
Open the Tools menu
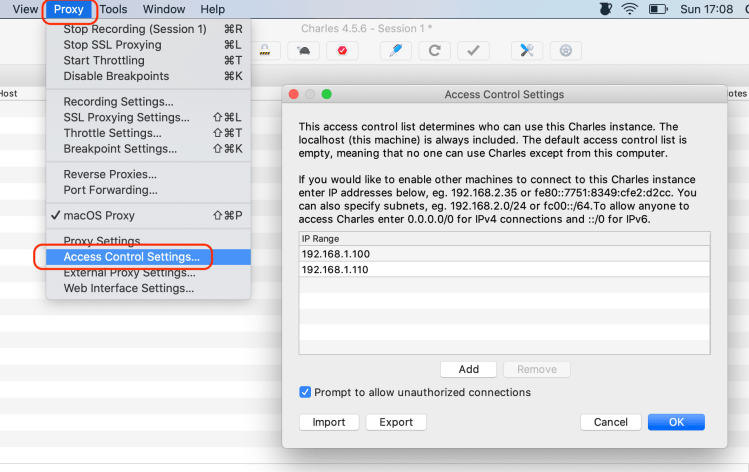pyautogui.click(x=113, y=9)
